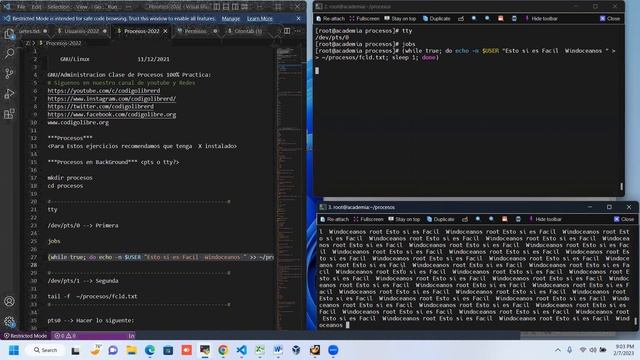Open the View menu in VS Code
Screen dimensions: 640x360
pos(82,7)
